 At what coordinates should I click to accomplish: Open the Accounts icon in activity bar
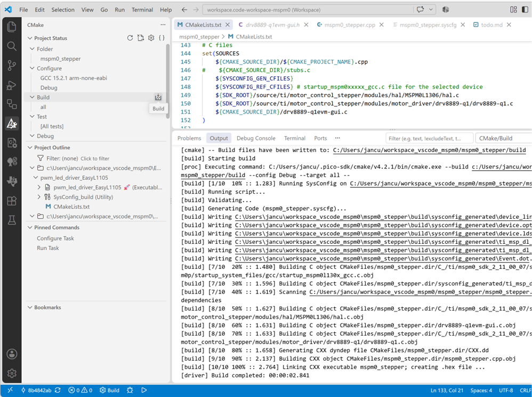pyautogui.click(x=12, y=354)
